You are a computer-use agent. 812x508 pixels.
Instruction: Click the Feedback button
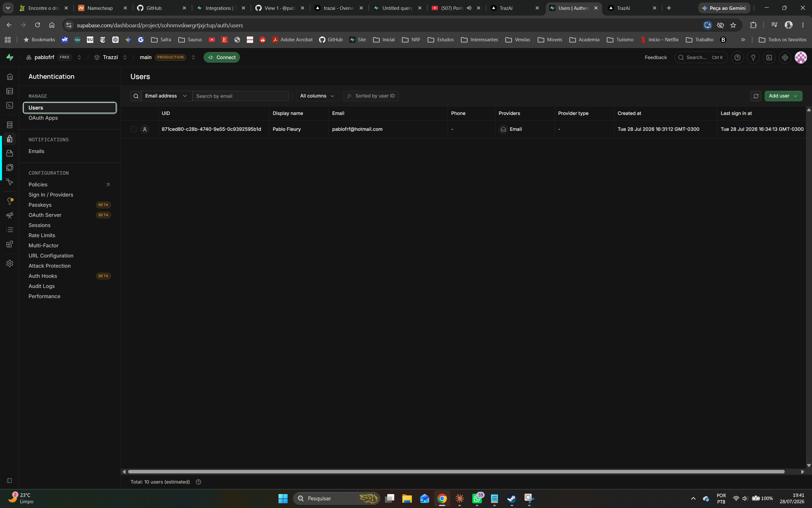(x=656, y=57)
